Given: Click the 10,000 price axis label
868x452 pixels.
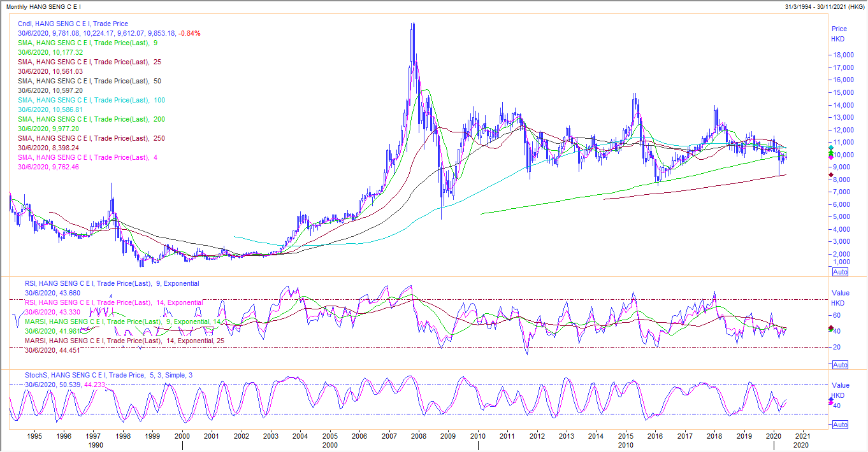Looking at the screenshot, I should point(844,155).
